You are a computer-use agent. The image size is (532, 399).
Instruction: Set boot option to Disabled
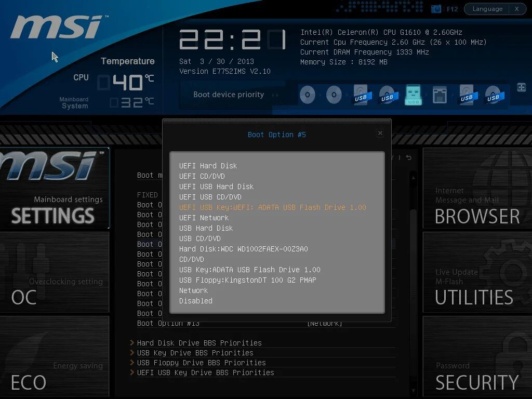[196, 301]
